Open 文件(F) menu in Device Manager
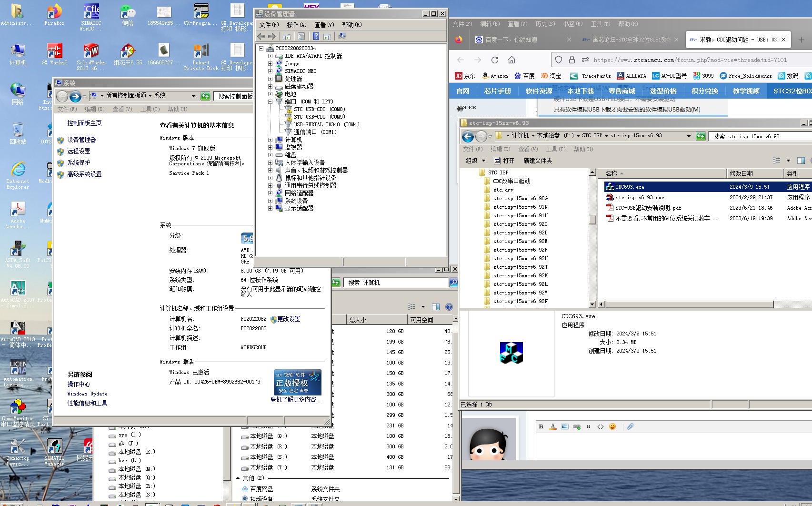The height and width of the screenshot is (506, 812). pyautogui.click(x=269, y=25)
